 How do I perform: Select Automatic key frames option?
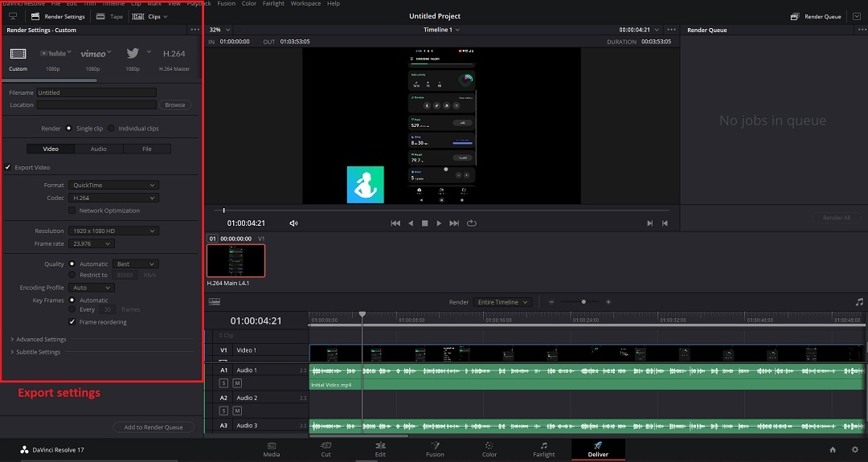tap(72, 300)
